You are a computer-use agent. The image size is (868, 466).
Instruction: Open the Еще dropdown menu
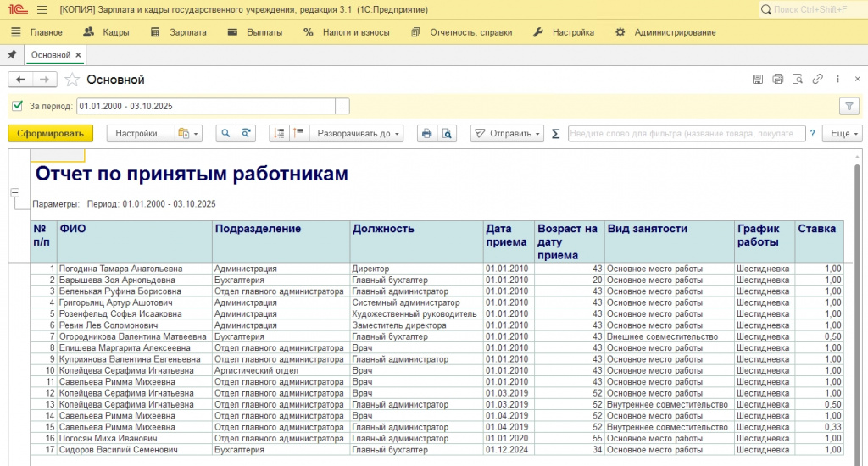click(844, 134)
